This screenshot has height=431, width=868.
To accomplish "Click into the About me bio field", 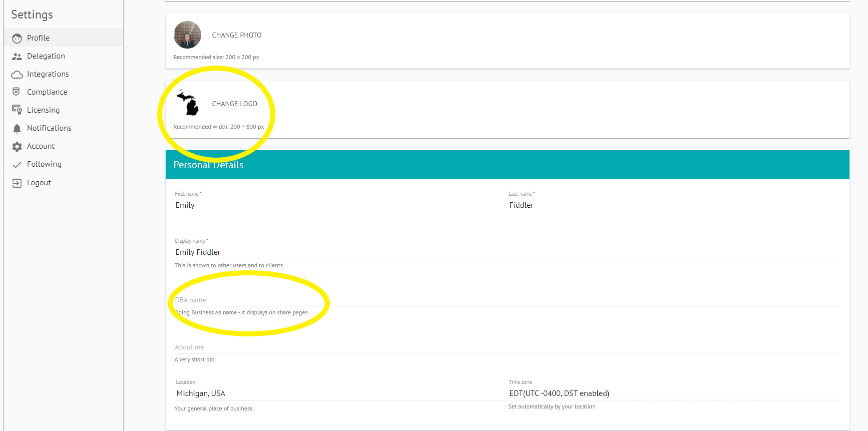I will pyautogui.click(x=507, y=347).
